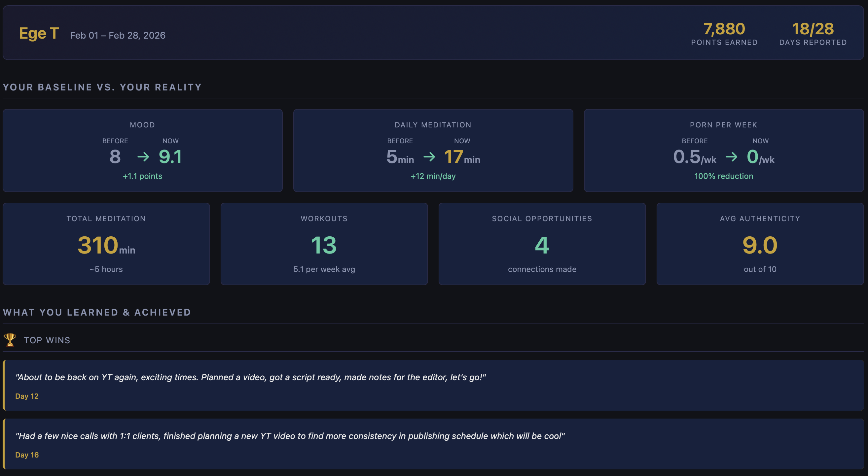Image resolution: width=868 pixels, height=476 pixels.
Task: Click the date range 'Feb 01 – Feb 28, 2026'
Action: pos(118,35)
